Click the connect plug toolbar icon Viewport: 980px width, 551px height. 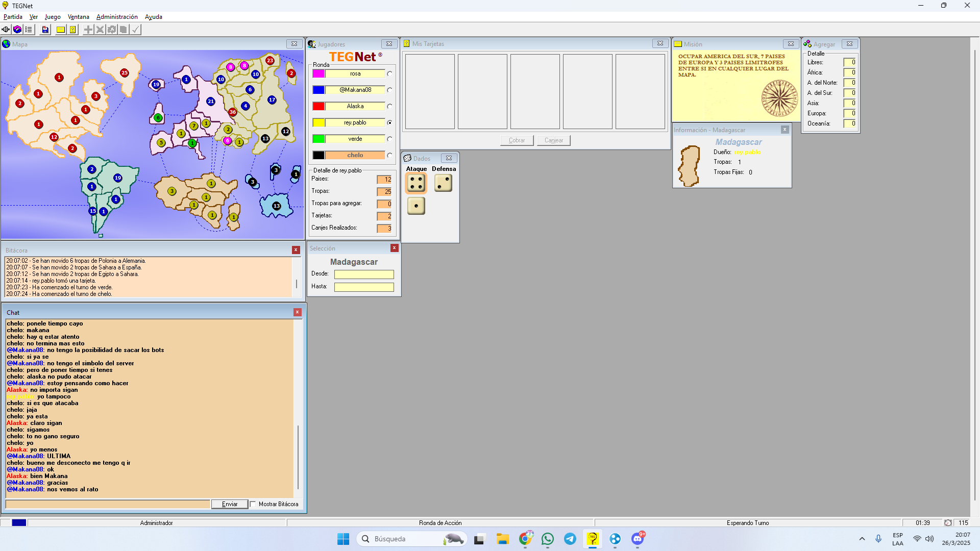click(6, 30)
